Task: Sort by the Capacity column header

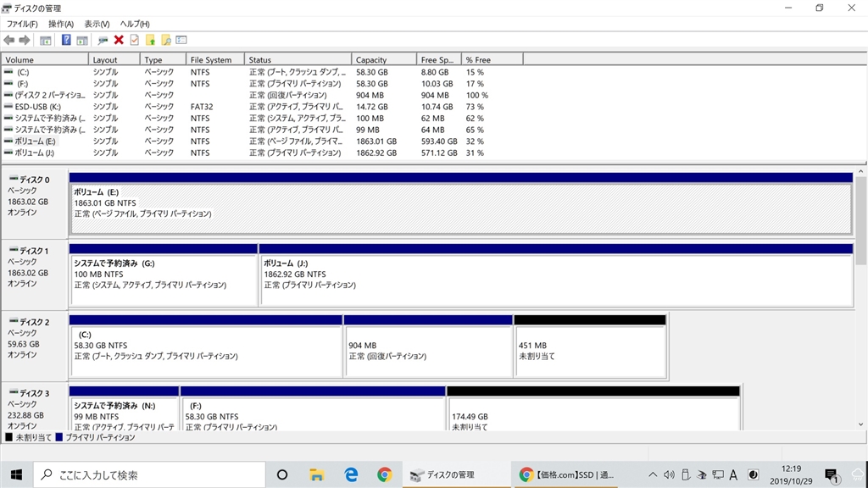Action: click(384, 60)
